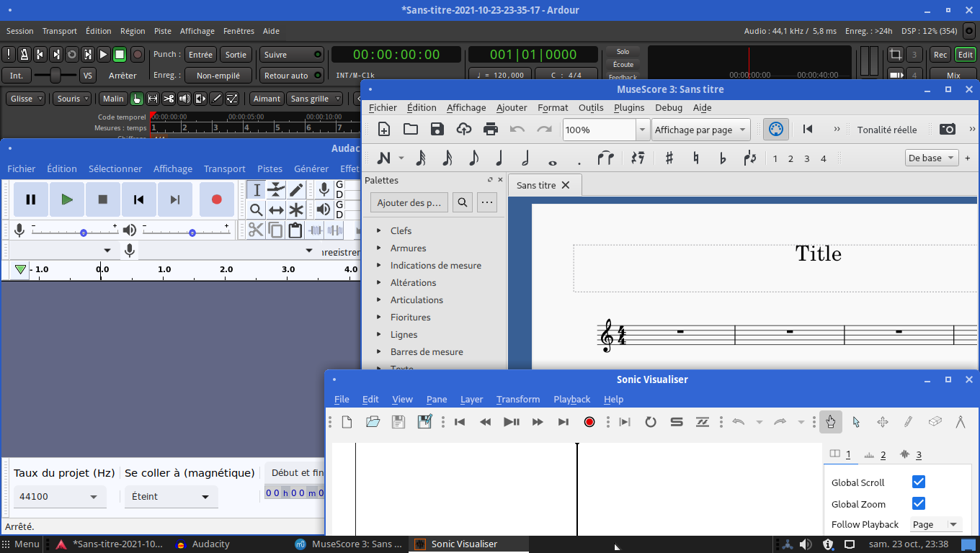980x553 pixels.
Task: Select the quarter note duration in MuseScore
Action: tap(499, 158)
